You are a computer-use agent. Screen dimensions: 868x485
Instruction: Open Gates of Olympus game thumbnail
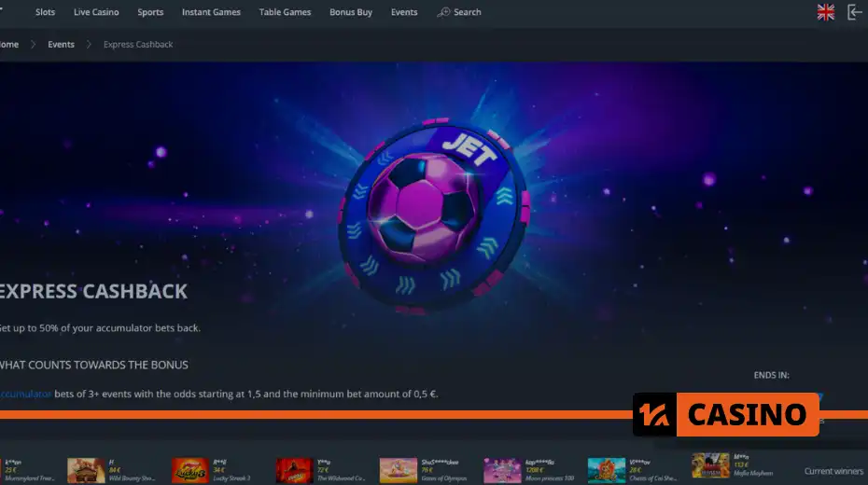click(398, 471)
